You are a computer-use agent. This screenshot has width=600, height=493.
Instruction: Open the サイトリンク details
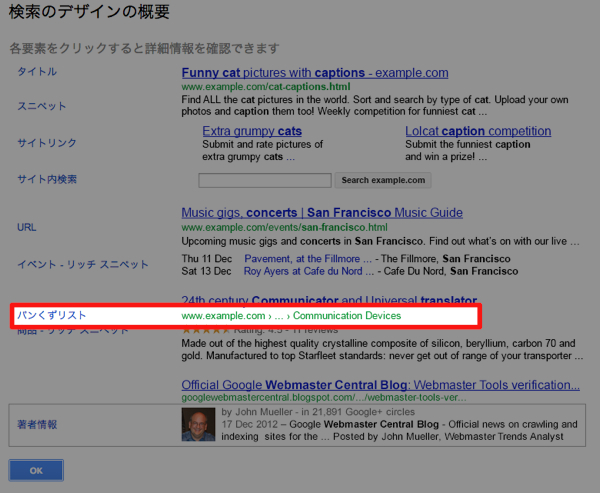click(47, 143)
